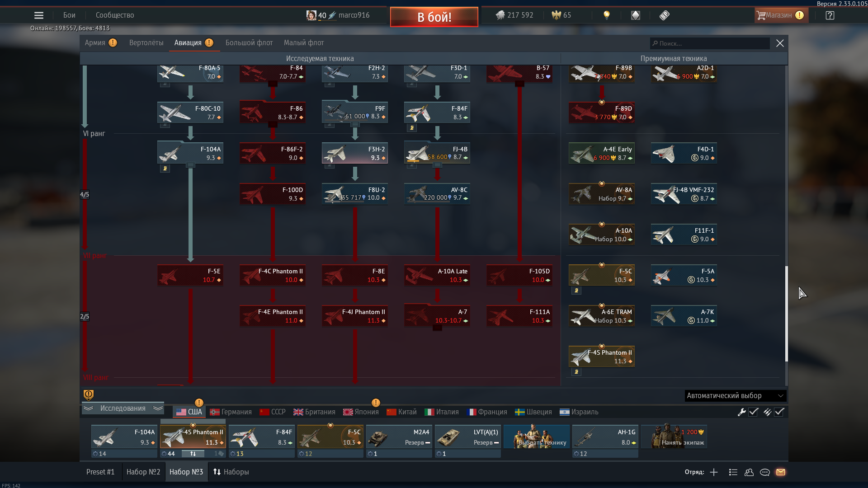
Task: Switch to Большой флот tab
Action: [x=249, y=43]
